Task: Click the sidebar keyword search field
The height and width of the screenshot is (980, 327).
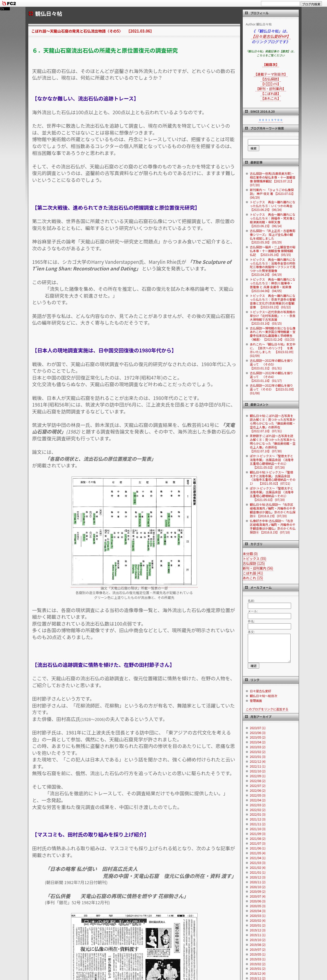Action: [273, 142]
